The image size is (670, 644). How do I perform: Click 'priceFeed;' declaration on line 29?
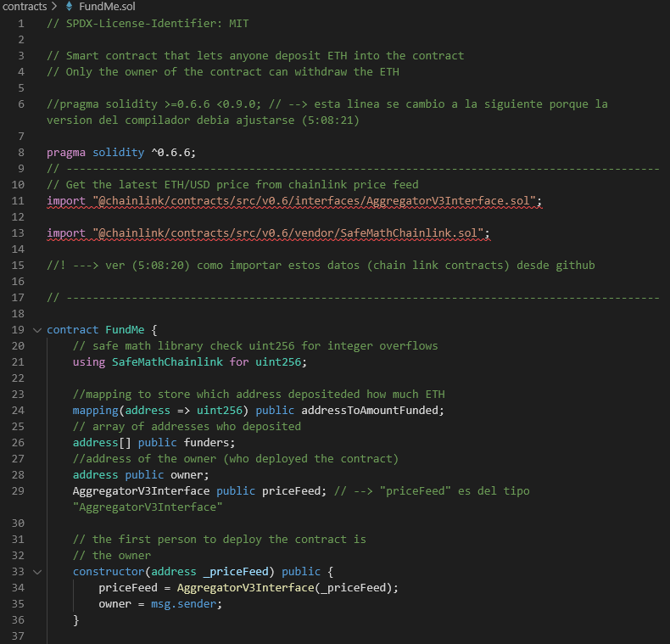coord(294,491)
